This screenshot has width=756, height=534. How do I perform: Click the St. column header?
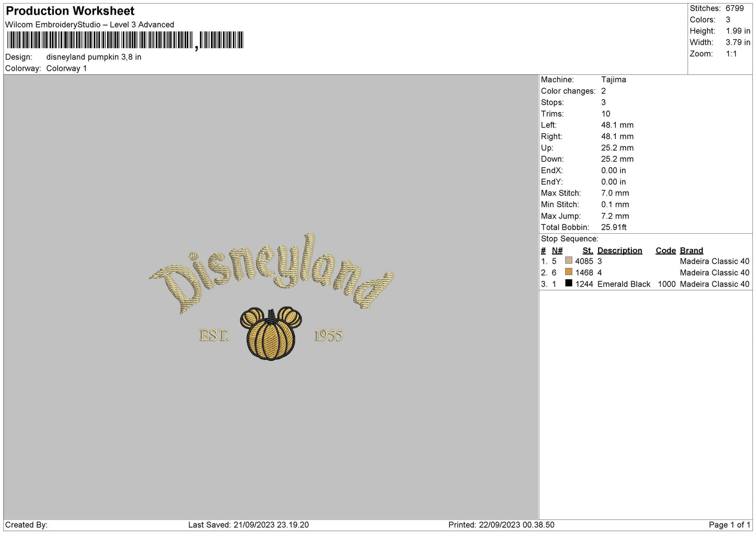click(x=588, y=251)
